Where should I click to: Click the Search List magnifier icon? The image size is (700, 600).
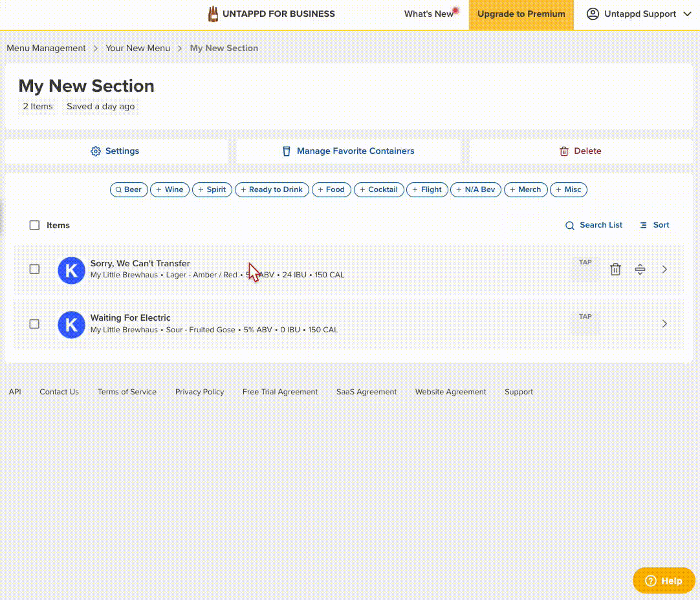570,225
